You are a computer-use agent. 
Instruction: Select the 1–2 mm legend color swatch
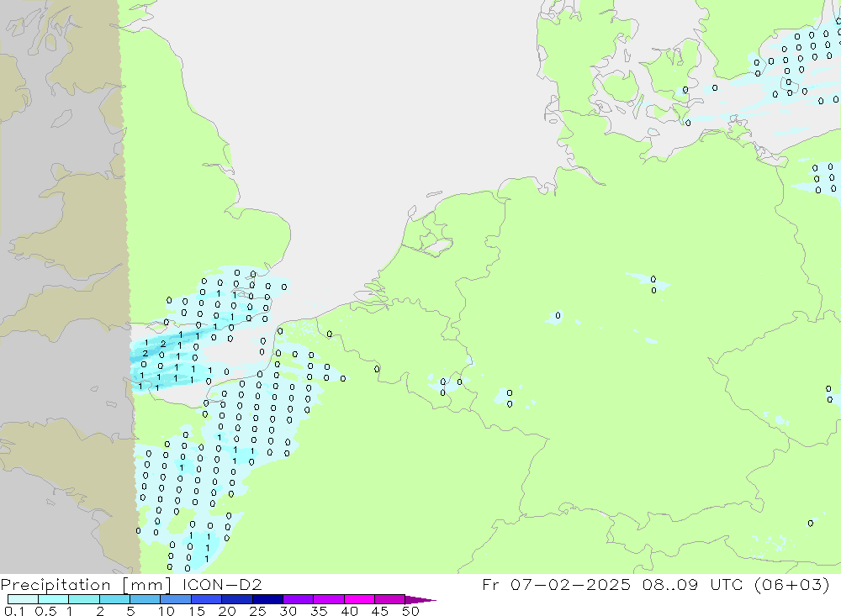pos(84,599)
